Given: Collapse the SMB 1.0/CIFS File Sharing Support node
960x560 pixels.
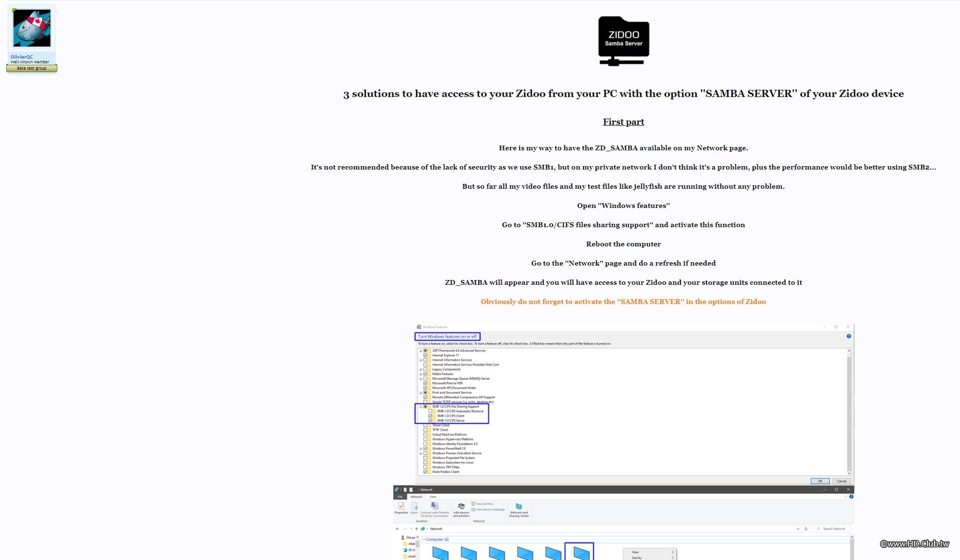Looking at the screenshot, I should point(421,407).
